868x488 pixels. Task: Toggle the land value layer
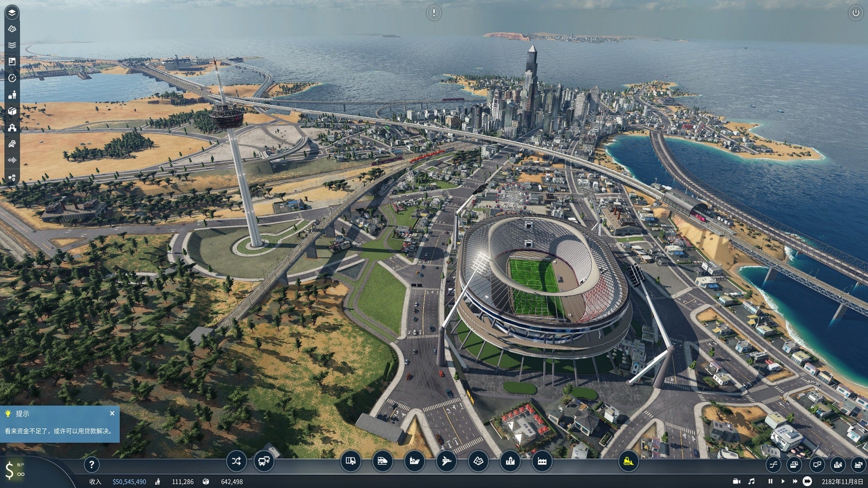[12, 61]
